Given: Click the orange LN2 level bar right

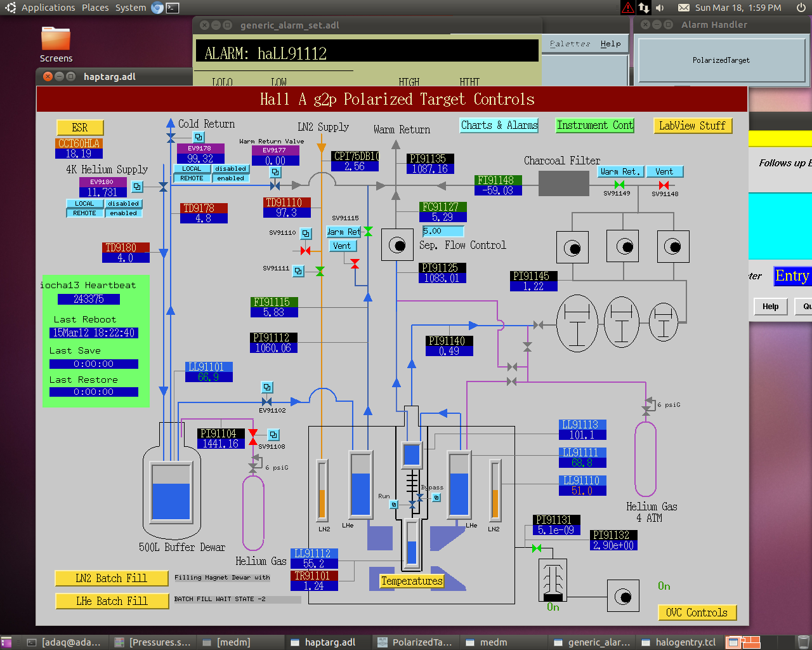Looking at the screenshot, I should tap(495, 489).
